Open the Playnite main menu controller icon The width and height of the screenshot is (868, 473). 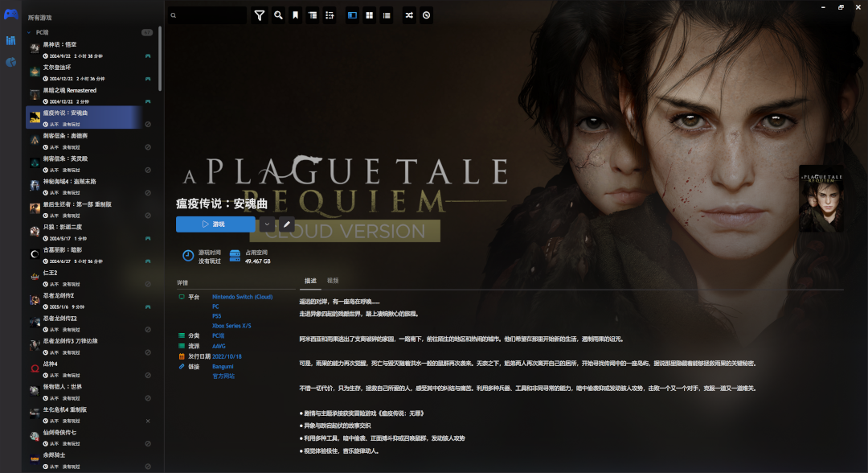pos(10,14)
